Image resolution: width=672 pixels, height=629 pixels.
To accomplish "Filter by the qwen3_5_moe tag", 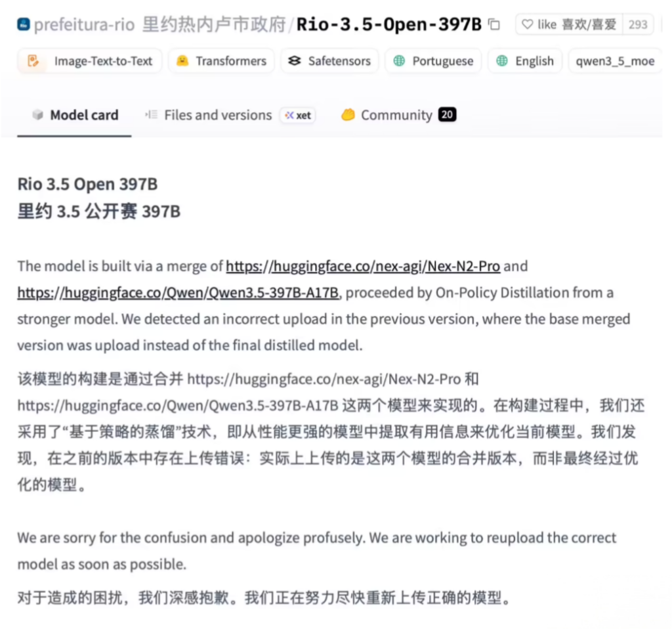I will point(615,61).
